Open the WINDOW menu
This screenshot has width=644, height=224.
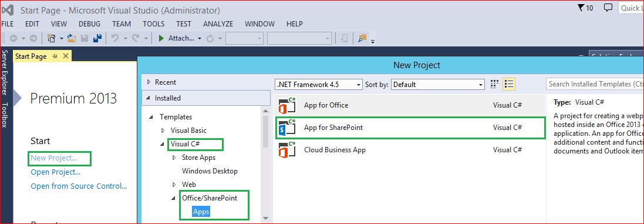[x=260, y=24]
